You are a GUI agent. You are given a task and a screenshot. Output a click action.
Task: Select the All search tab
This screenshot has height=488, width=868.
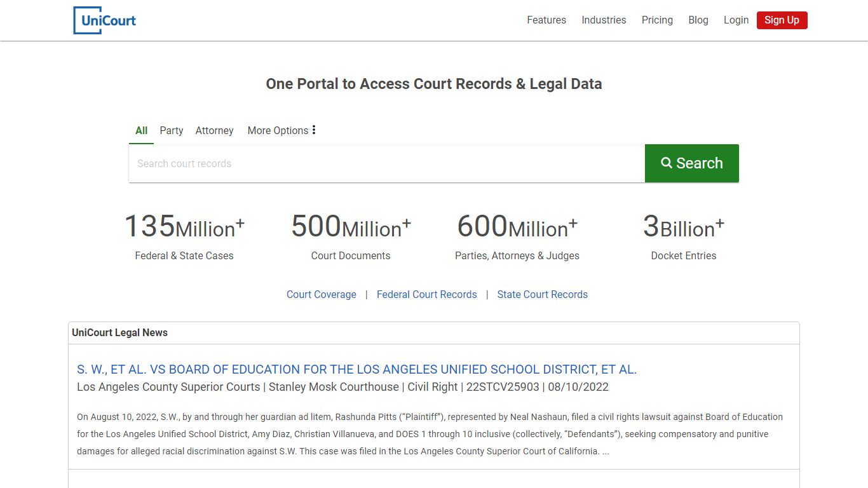(x=141, y=130)
